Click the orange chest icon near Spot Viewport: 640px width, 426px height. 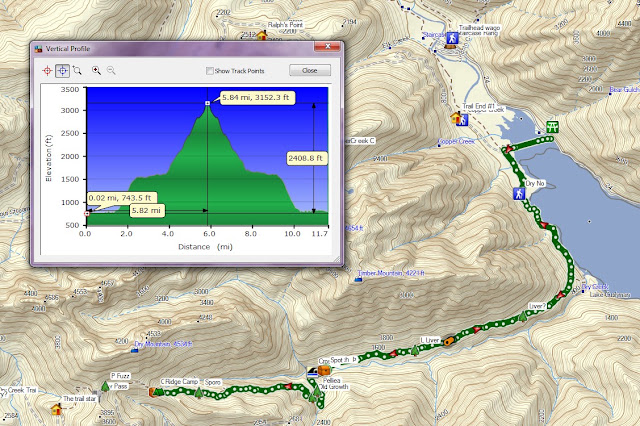pos(324,371)
